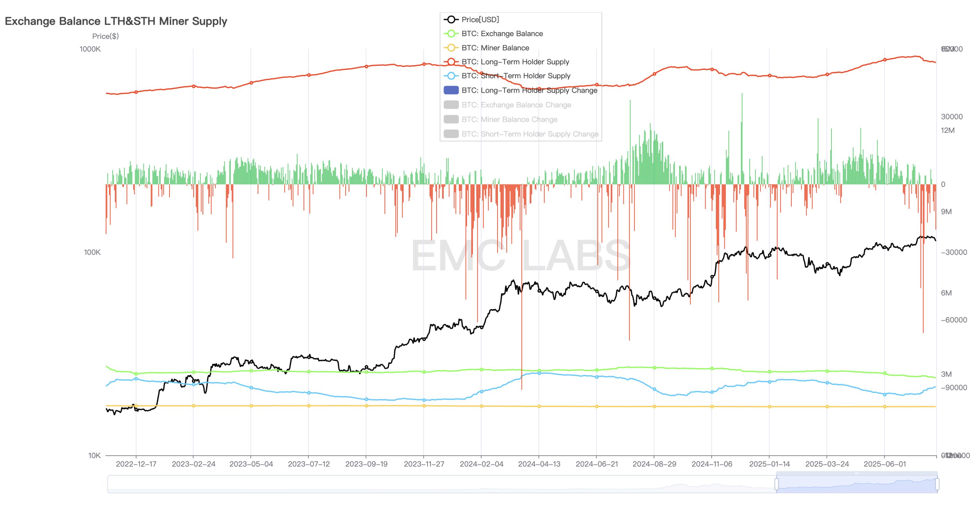Click the 2023-07-12 date axis label

tap(309, 464)
